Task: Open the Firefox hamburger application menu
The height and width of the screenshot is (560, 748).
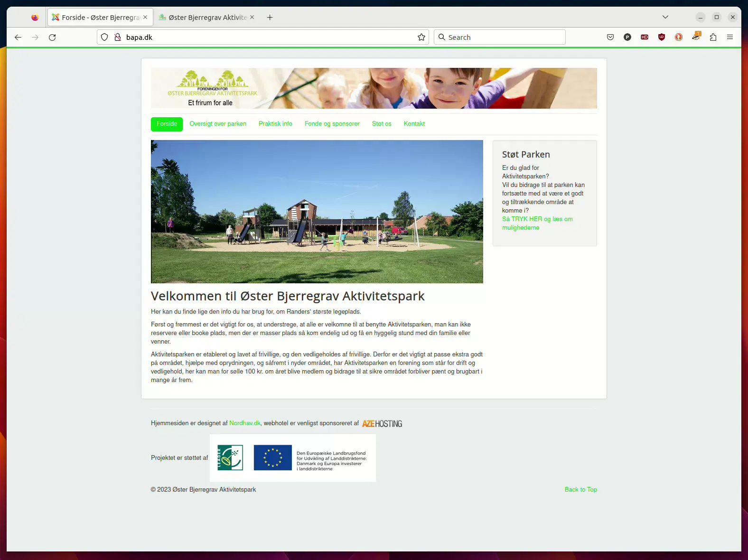Action: point(730,37)
